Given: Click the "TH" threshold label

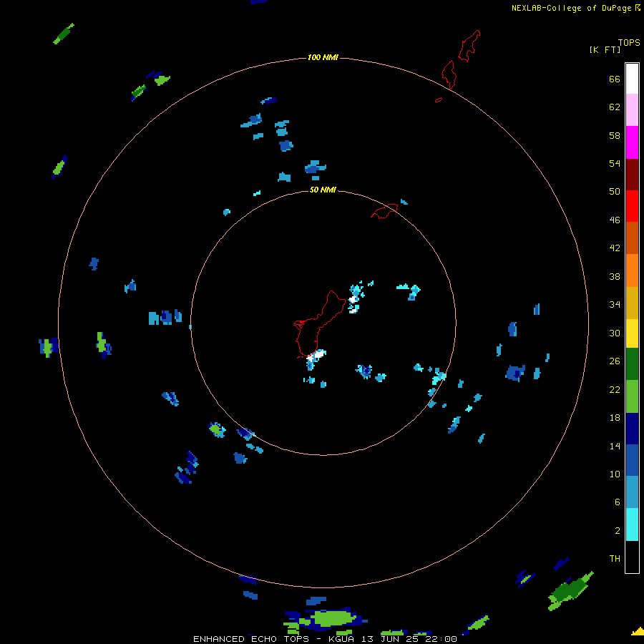Looking at the screenshot, I should pos(615,558).
